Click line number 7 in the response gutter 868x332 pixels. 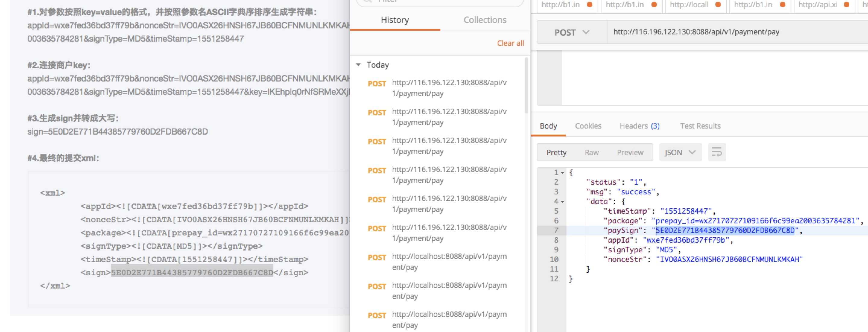point(556,231)
